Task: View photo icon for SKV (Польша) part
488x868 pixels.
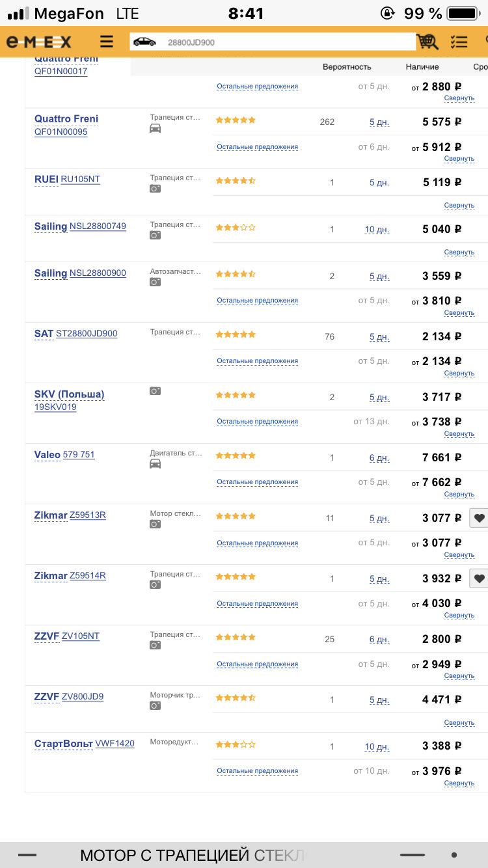Action: pyautogui.click(x=156, y=391)
